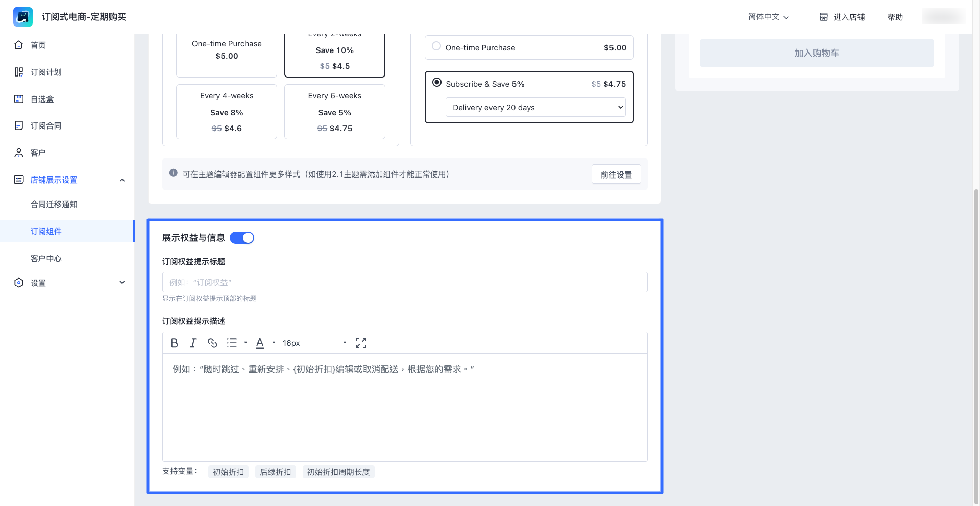Insert the 初始折扣周期长度 variable tag
Screen dimensions: 980x506
pos(338,472)
